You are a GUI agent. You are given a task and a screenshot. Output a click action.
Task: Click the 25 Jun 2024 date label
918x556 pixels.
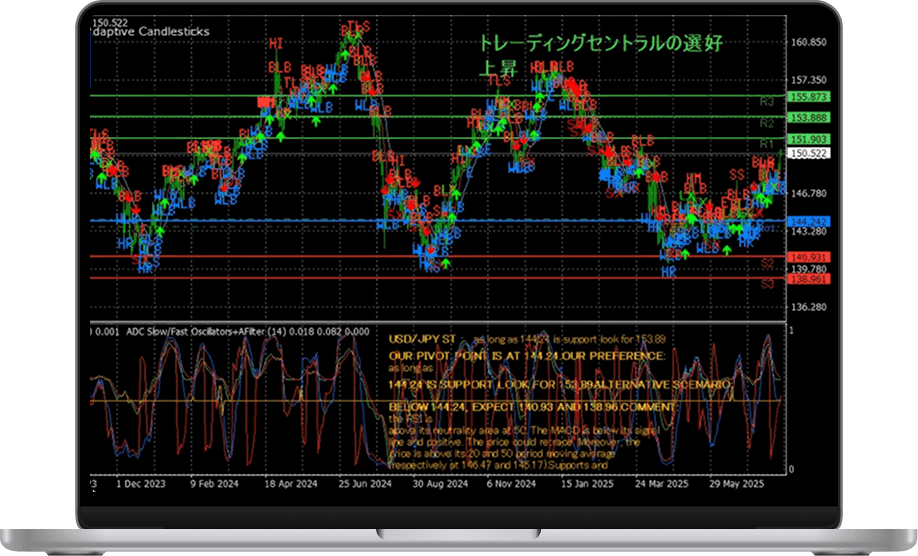coord(364,482)
